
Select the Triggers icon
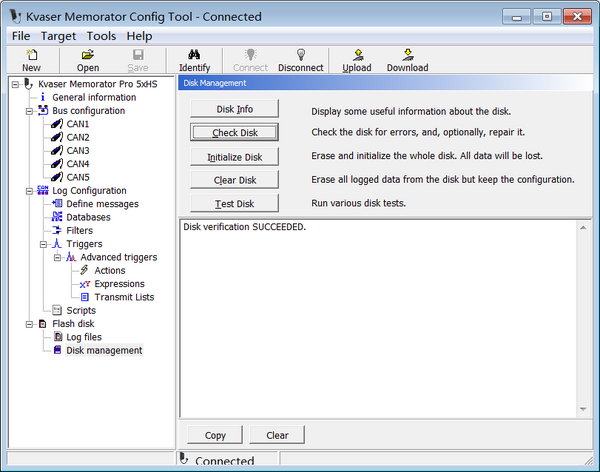click(57, 243)
